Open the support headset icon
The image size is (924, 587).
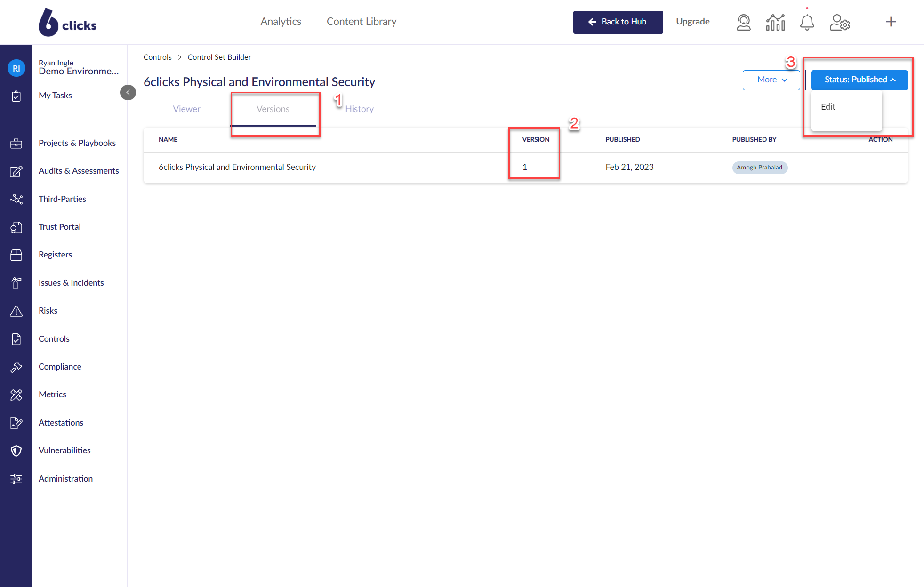(743, 22)
